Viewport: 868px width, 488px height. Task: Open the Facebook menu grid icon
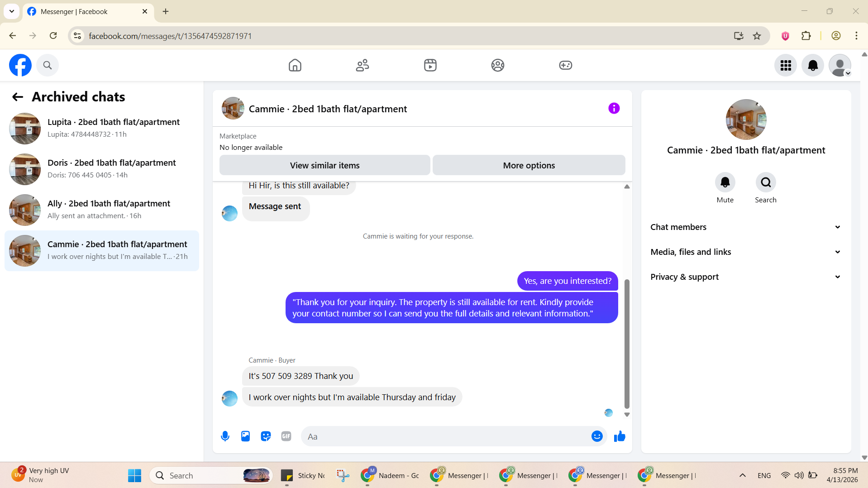786,66
